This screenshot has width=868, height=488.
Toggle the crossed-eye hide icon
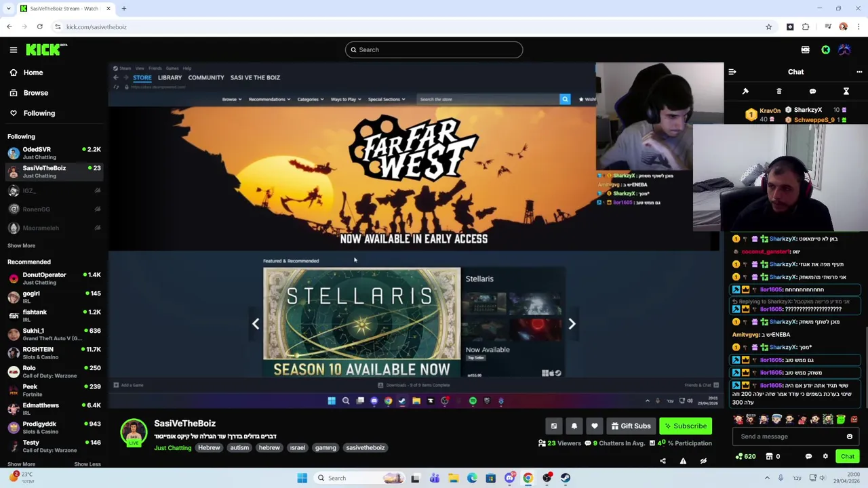point(703,461)
